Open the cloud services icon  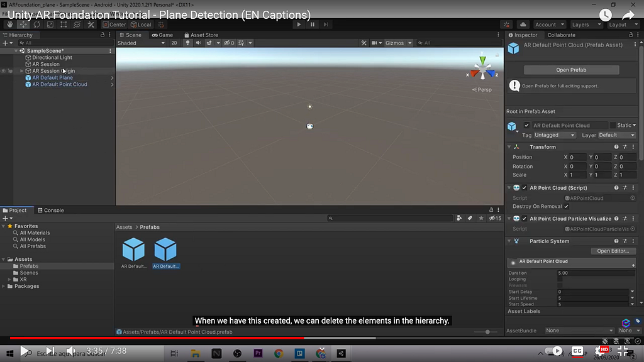(x=523, y=25)
